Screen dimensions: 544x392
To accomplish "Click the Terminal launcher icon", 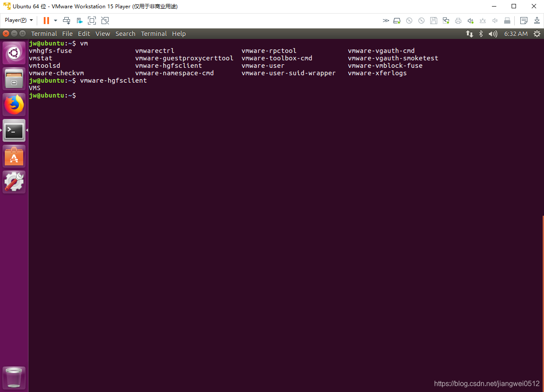I will coord(14,130).
